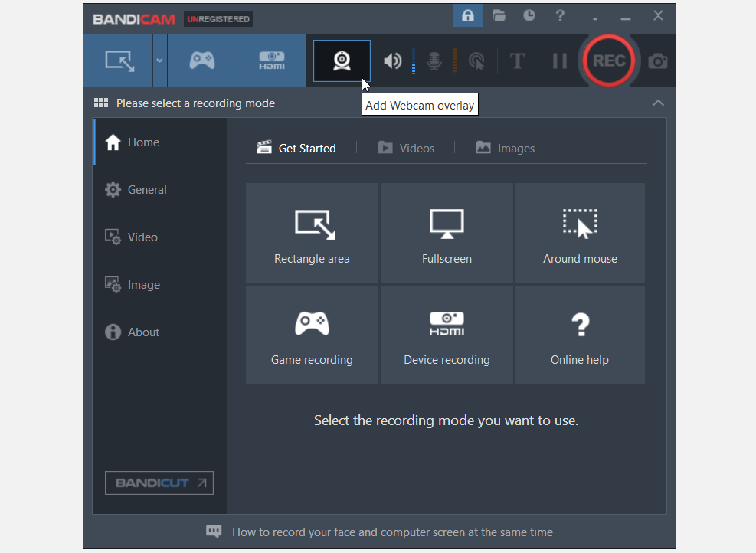Screen dimensions: 756x553
Task: Click the text overlay T icon
Action: pyautogui.click(x=517, y=61)
